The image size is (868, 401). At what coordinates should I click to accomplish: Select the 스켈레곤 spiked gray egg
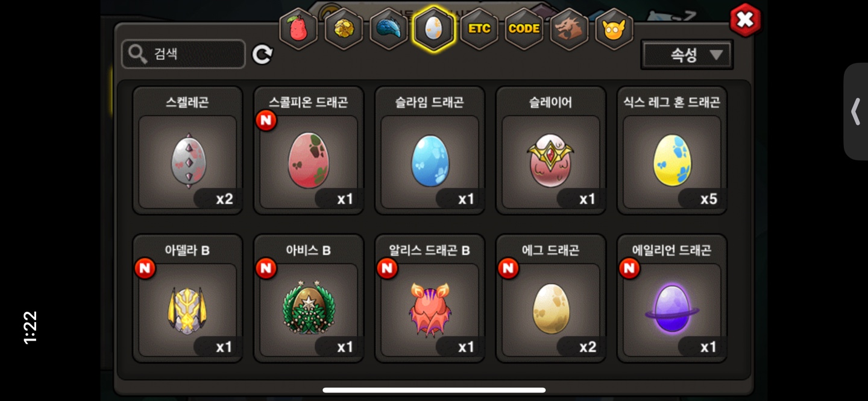click(x=187, y=150)
